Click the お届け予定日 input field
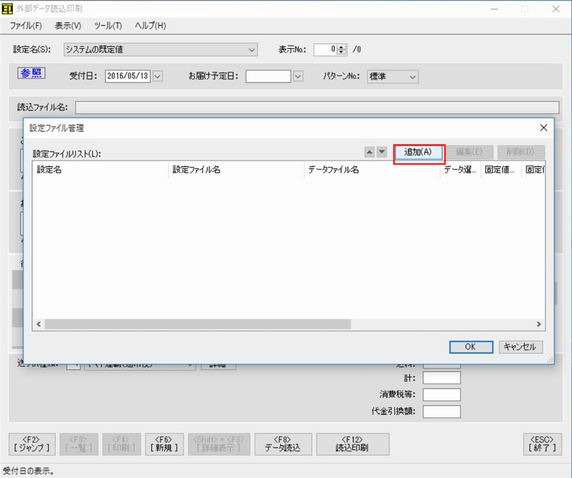572x478 pixels. [x=268, y=76]
